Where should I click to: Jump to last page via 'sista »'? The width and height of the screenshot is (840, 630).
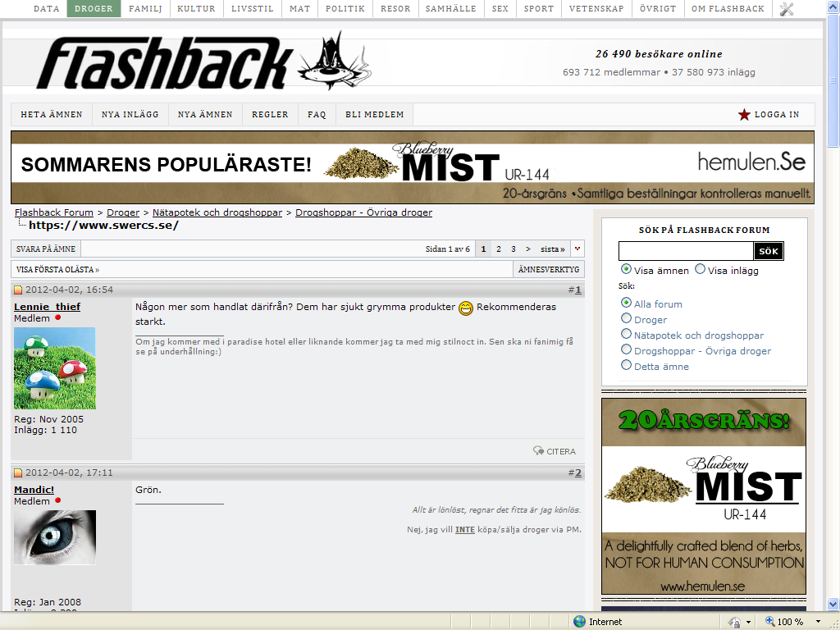click(552, 249)
